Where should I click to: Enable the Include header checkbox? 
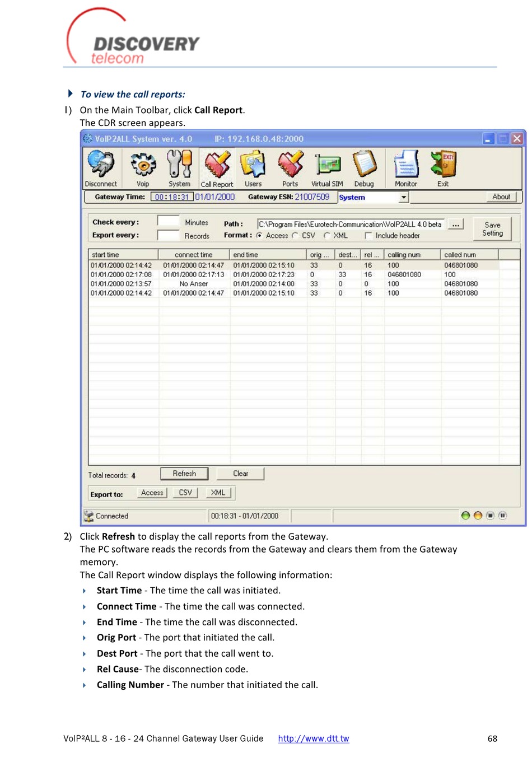(x=368, y=236)
